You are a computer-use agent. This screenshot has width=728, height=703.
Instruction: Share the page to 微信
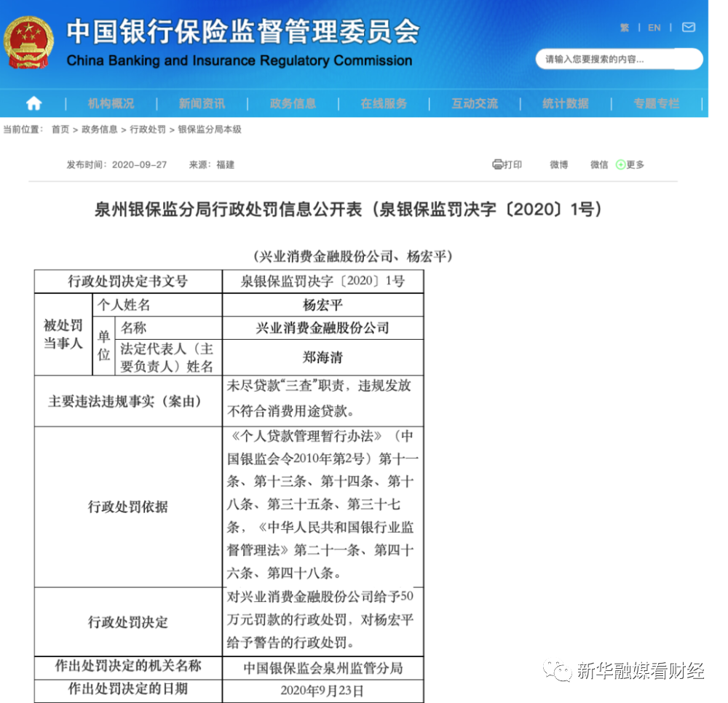pyautogui.click(x=599, y=164)
